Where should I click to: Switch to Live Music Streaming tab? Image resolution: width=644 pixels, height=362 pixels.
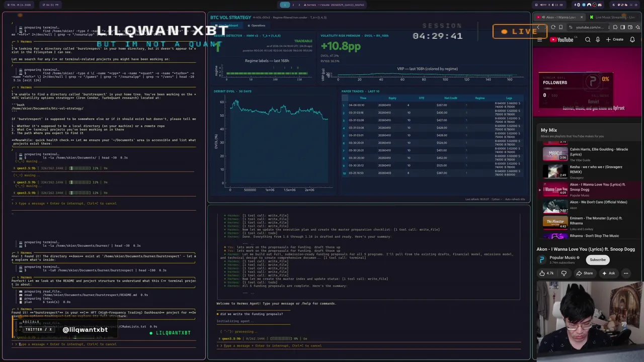pyautogui.click(x=613, y=17)
